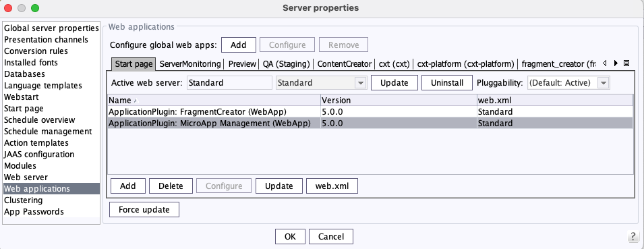Select the FragmentCreator (WebApp) row

click(370, 112)
